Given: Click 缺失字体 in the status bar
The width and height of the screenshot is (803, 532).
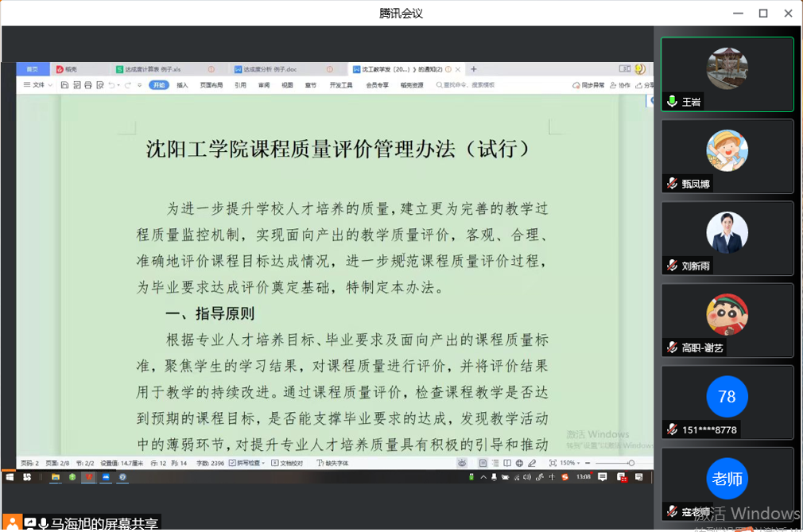Looking at the screenshot, I should click(x=332, y=463).
